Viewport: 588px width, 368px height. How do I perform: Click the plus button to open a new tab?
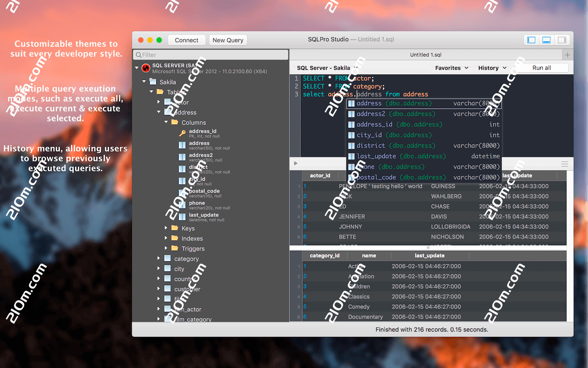pyautogui.click(x=567, y=54)
